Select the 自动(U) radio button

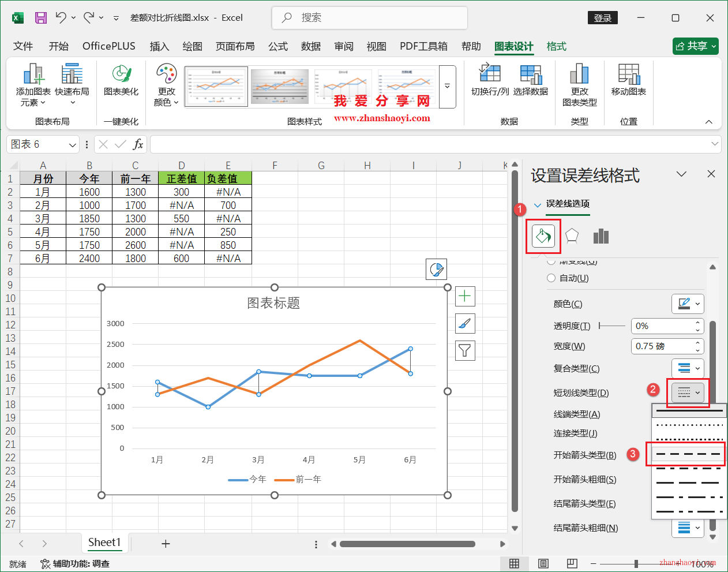click(551, 278)
